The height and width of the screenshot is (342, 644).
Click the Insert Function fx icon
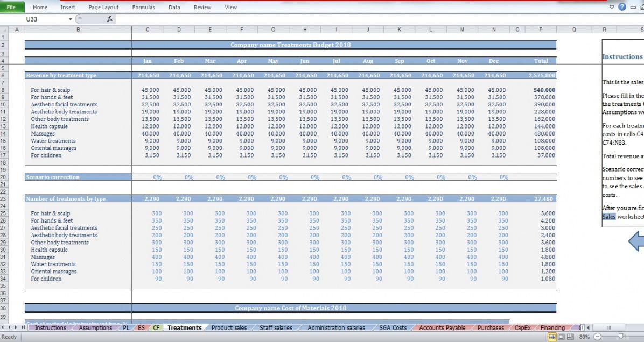click(110, 19)
